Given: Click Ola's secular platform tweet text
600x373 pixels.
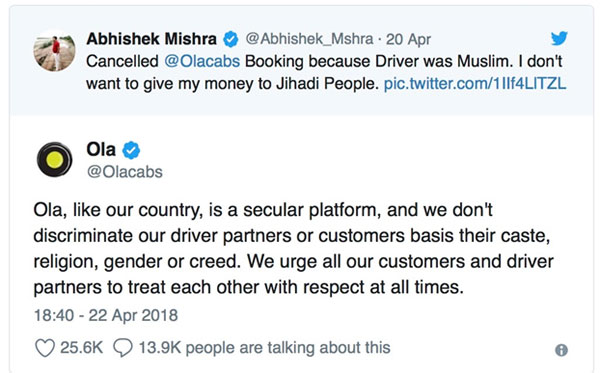Looking at the screenshot, I should 293,249.
